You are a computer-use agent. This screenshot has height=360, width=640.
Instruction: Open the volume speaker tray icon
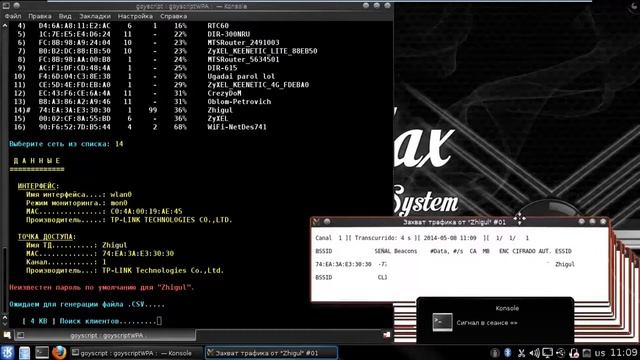click(x=534, y=353)
